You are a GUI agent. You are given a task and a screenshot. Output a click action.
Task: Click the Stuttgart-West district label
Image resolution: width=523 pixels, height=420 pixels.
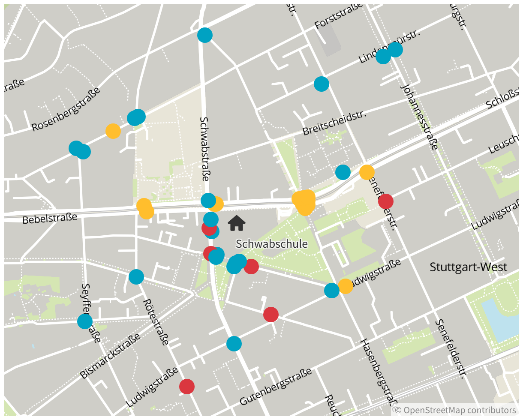pos(468,267)
